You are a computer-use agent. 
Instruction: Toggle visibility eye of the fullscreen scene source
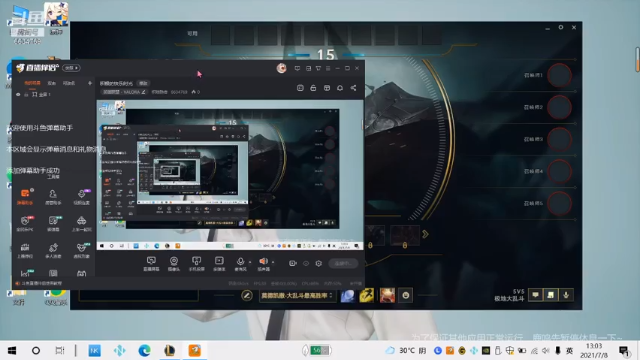click(18, 94)
